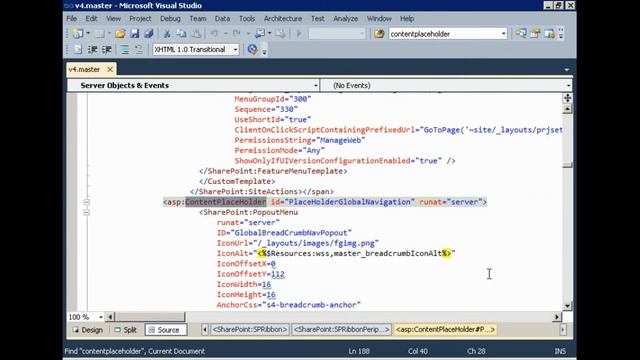Open the File menu
This screenshot has height=360, width=640.
[72, 19]
